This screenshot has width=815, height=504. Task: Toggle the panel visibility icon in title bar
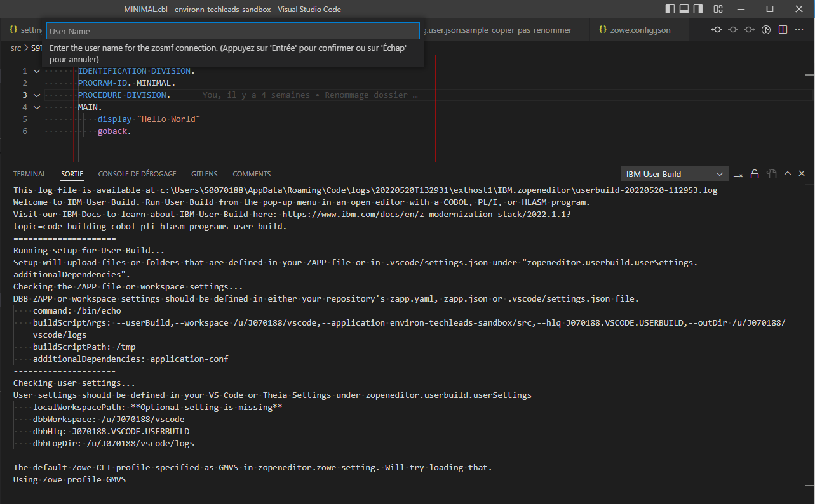pos(684,9)
